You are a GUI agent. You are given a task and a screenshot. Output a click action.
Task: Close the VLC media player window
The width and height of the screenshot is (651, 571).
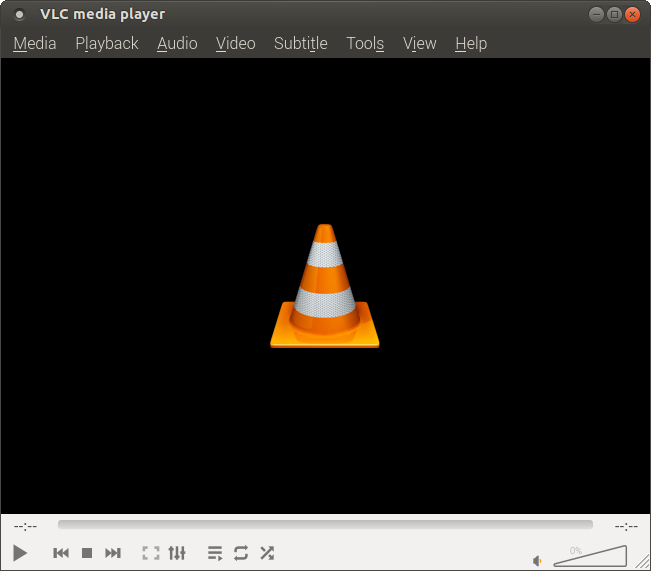point(632,15)
